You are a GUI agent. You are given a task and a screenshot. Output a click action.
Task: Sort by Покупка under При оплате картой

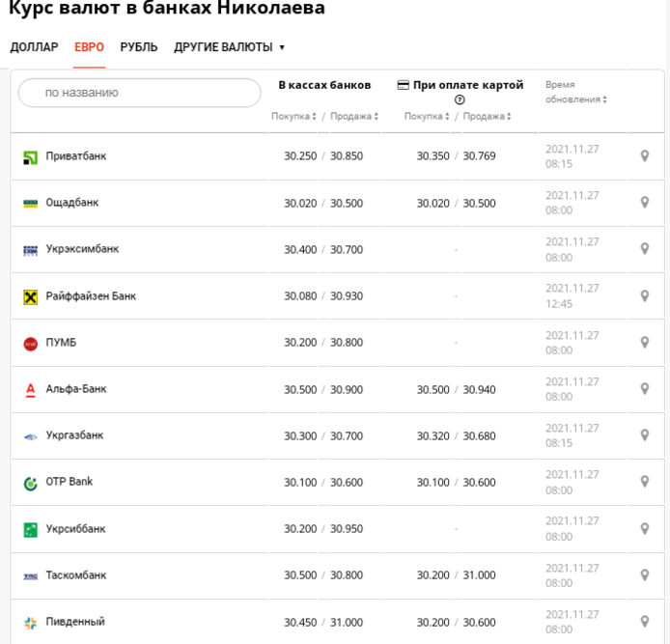[x=427, y=116]
